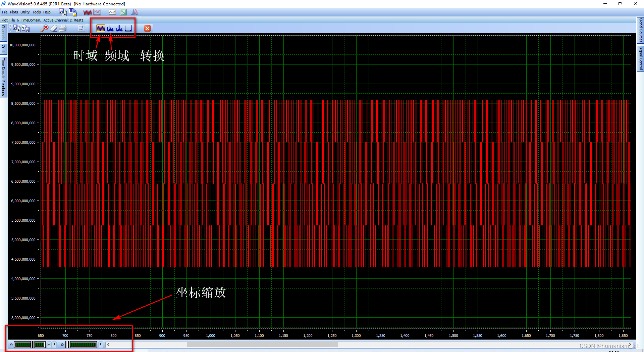Open the Histogram plot view
Screen dimensions: 644x352
coord(128,28)
